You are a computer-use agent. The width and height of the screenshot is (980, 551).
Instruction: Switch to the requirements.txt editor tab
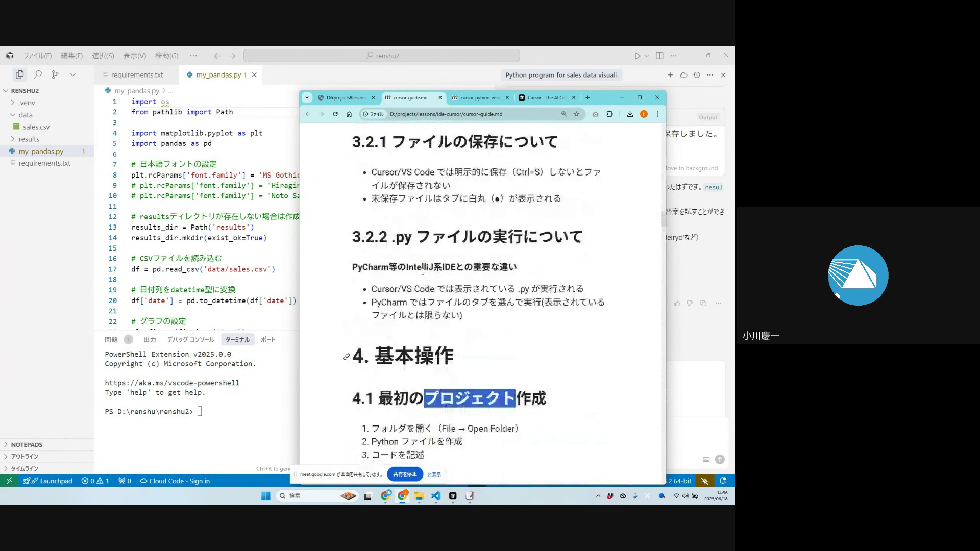(136, 75)
